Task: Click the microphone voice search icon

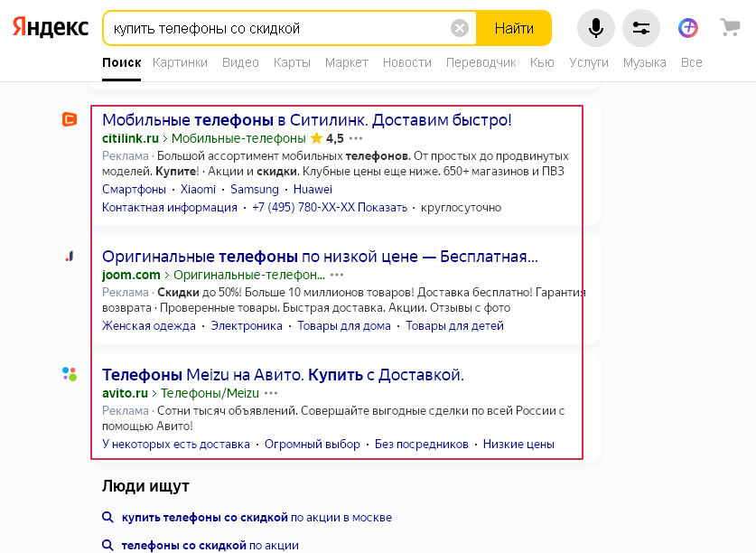Action: pyautogui.click(x=596, y=28)
